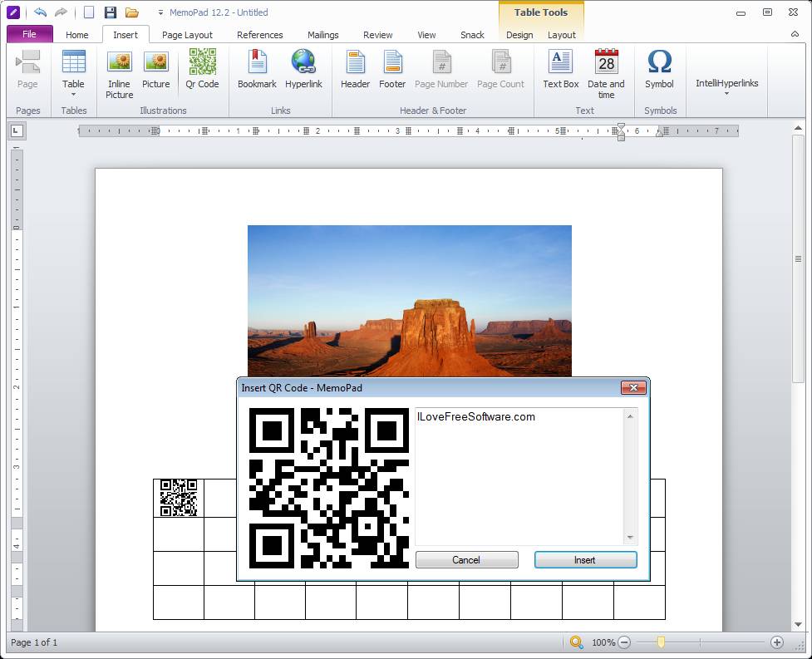The image size is (812, 659).
Task: Click the Save icon in quick access toolbar
Action: point(111,12)
